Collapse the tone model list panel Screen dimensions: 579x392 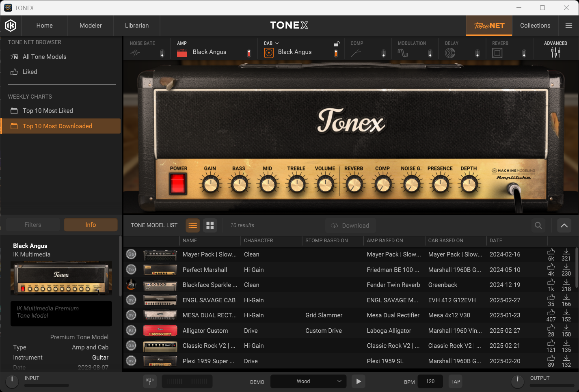click(x=564, y=225)
